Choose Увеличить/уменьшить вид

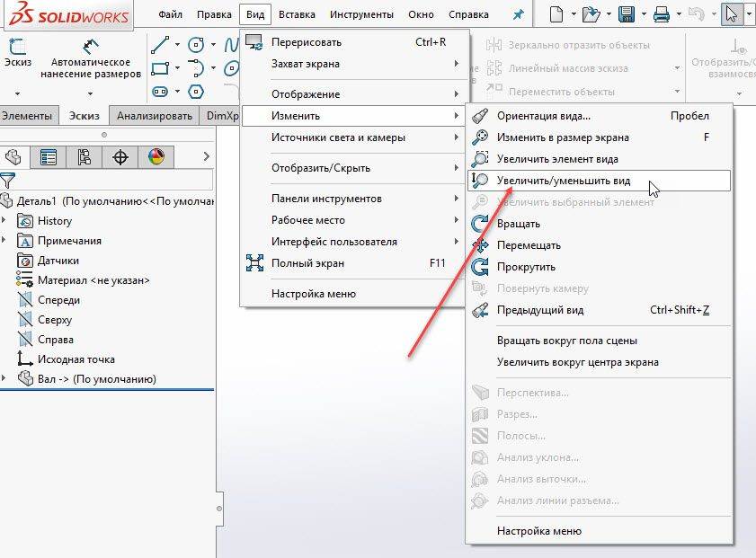tap(600, 181)
